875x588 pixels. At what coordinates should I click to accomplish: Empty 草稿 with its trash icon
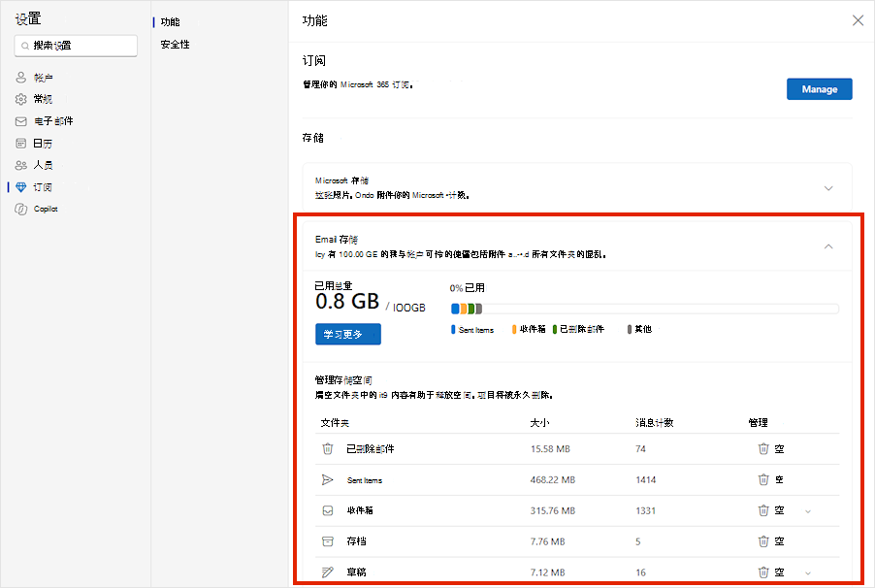pos(763,572)
